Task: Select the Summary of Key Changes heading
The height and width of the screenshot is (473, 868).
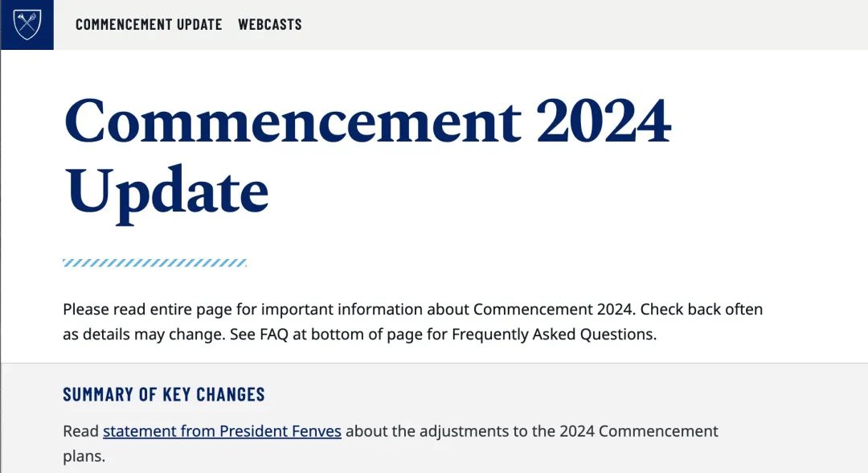Action: 164,394
